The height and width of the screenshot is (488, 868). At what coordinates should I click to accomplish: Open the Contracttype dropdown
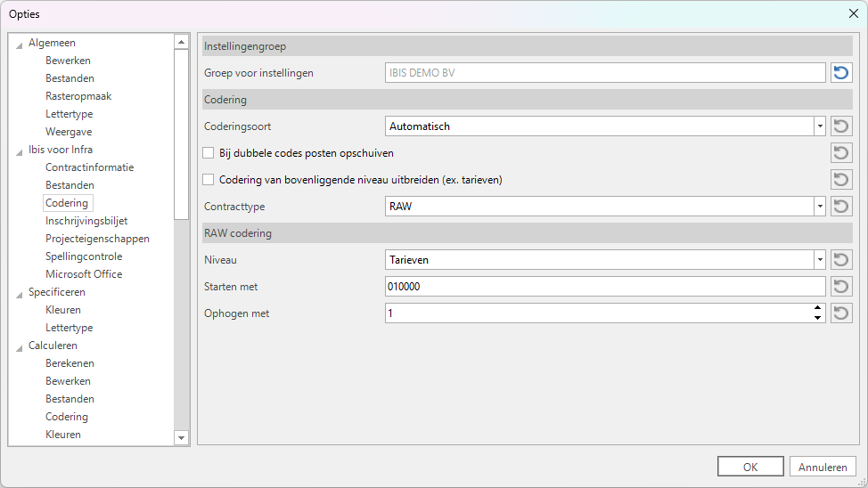(x=819, y=207)
